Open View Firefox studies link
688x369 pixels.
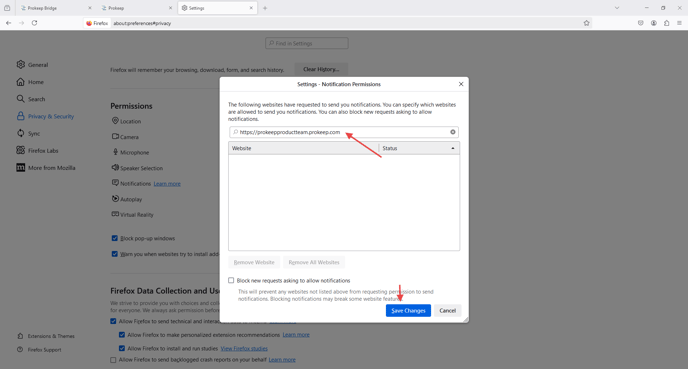(x=244, y=348)
